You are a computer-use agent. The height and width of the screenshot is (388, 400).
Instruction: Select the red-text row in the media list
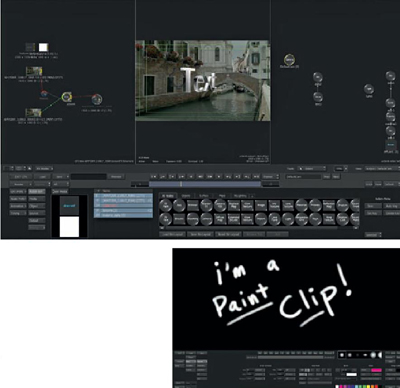123,206
